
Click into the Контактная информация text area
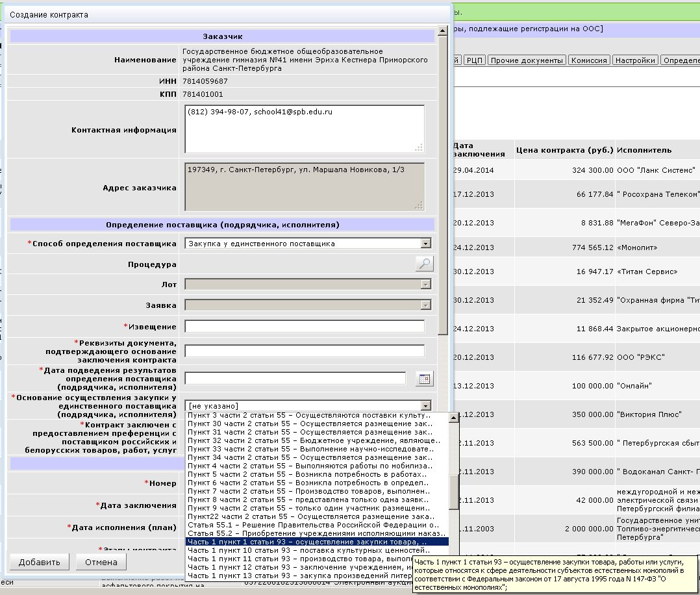pos(305,129)
